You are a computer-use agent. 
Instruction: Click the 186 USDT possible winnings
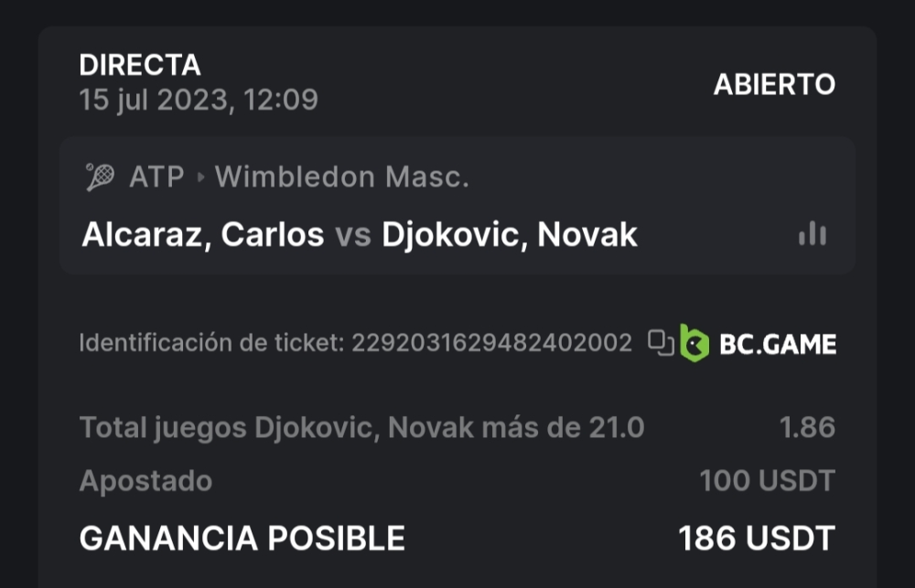(x=757, y=538)
